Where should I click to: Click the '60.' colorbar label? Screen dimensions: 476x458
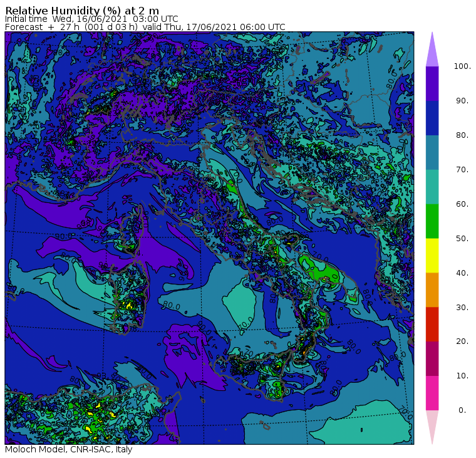462,204
